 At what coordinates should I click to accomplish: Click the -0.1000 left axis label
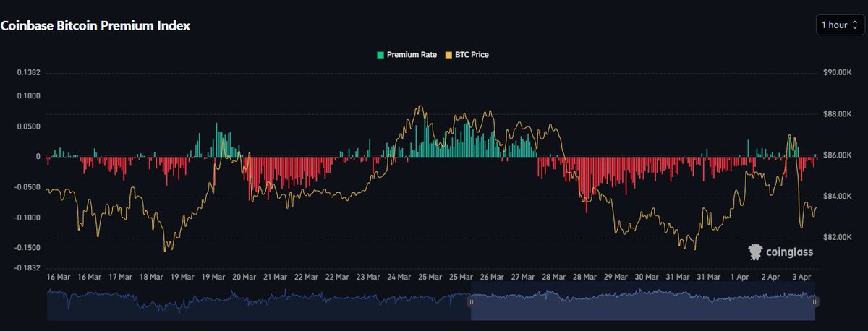pos(27,217)
